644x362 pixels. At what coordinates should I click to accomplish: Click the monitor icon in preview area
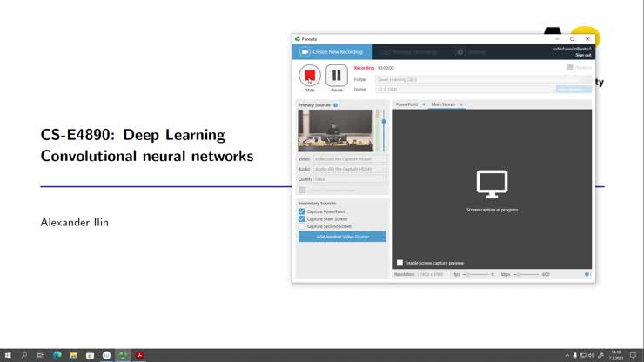[492, 184]
